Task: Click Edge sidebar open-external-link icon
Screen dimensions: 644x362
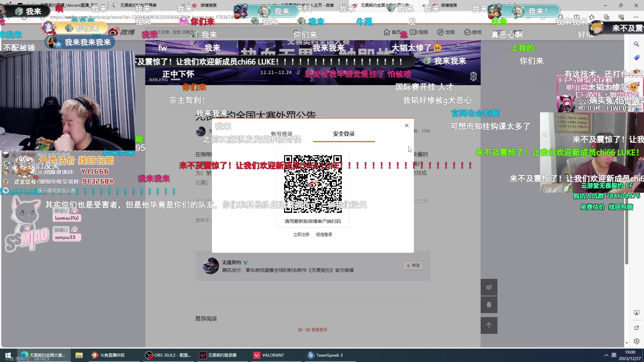Action: tap(636, 327)
